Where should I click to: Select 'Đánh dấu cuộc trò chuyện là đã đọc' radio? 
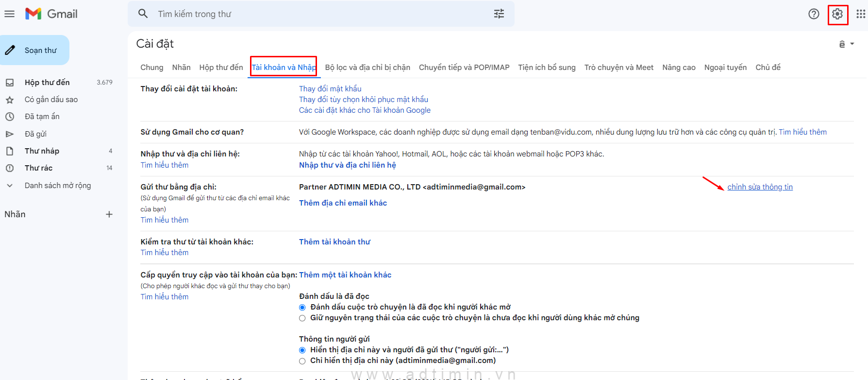tap(302, 307)
